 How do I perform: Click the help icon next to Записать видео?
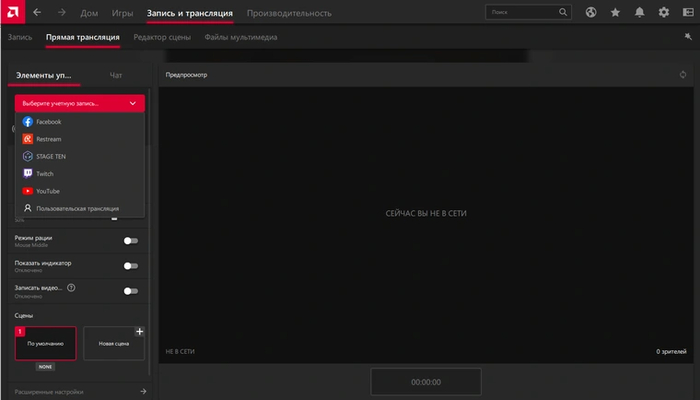(x=71, y=287)
